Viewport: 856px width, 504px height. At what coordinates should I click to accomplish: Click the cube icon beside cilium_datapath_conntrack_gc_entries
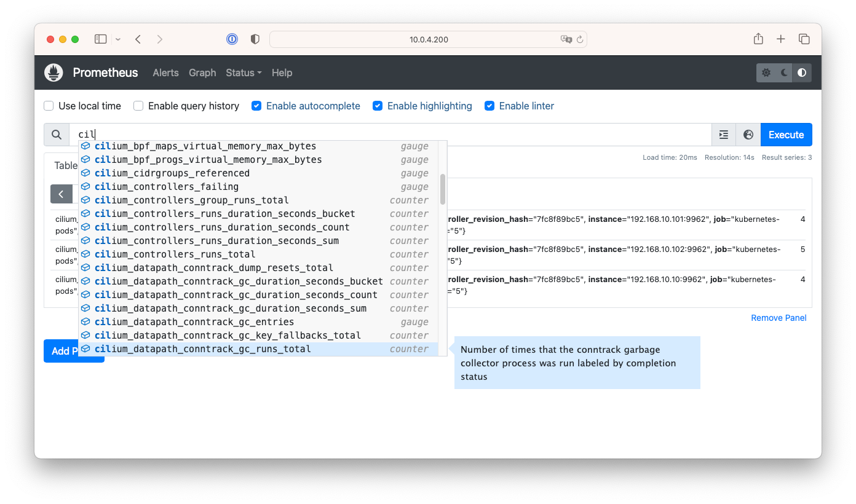pos(85,322)
